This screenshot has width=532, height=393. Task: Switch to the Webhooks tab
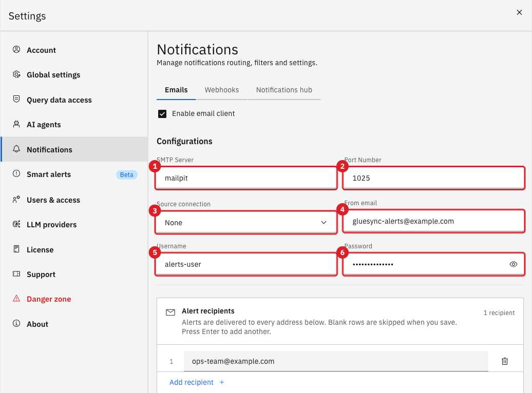[221, 90]
